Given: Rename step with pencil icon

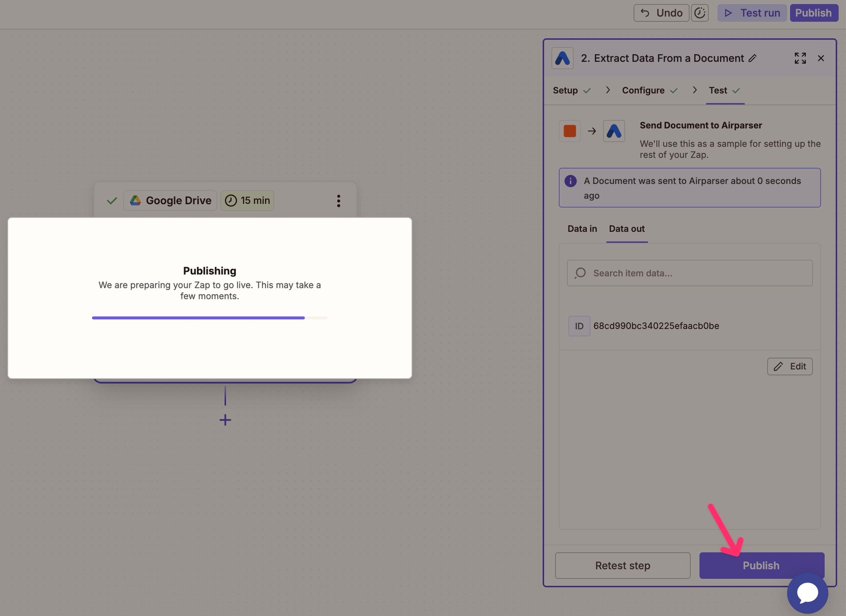Looking at the screenshot, I should point(753,58).
